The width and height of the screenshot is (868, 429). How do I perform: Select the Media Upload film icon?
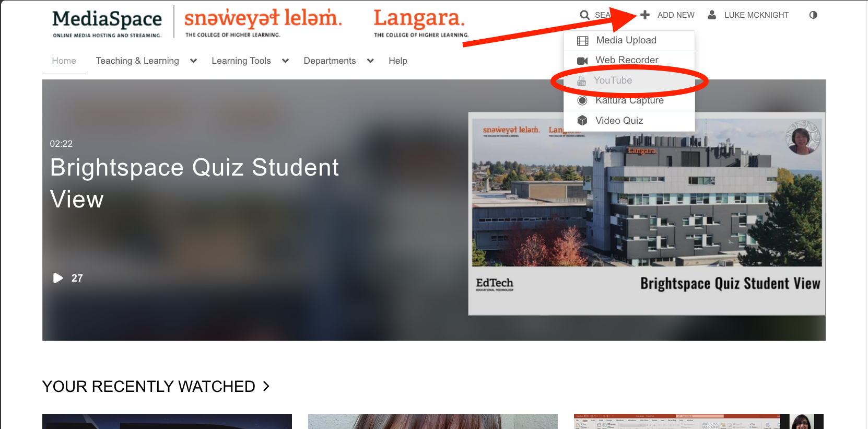point(582,41)
